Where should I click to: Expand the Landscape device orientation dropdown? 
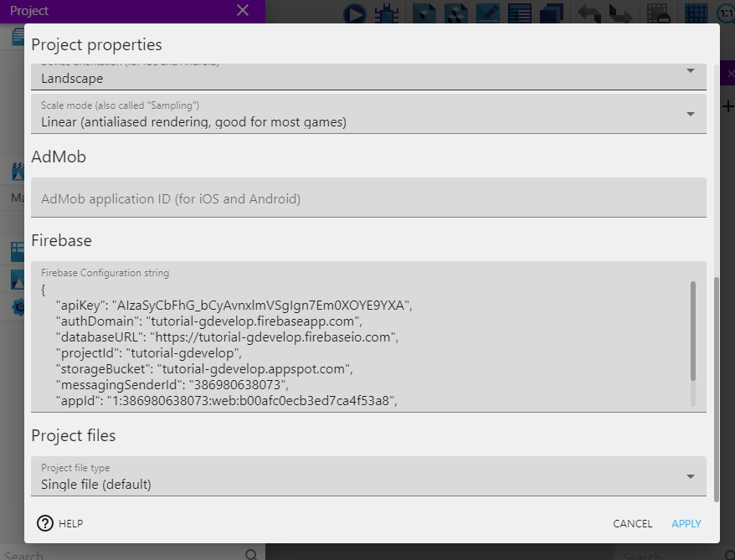368,77
